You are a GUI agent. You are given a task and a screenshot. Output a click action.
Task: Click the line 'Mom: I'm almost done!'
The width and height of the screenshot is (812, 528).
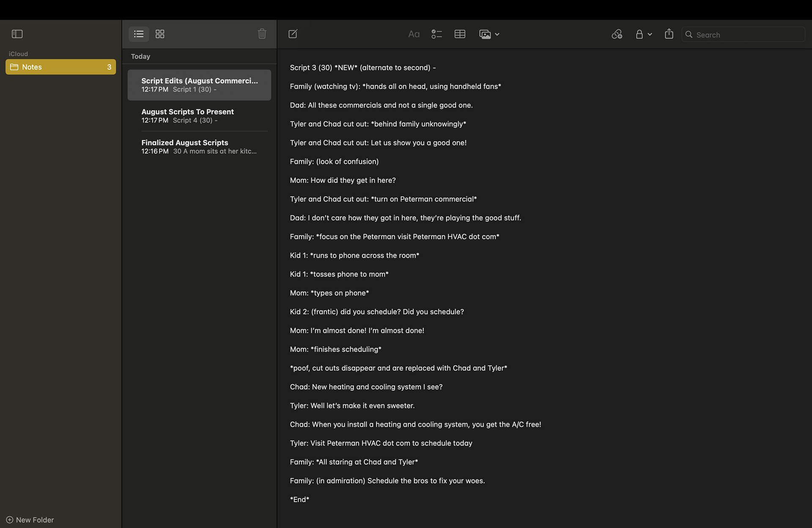click(357, 331)
